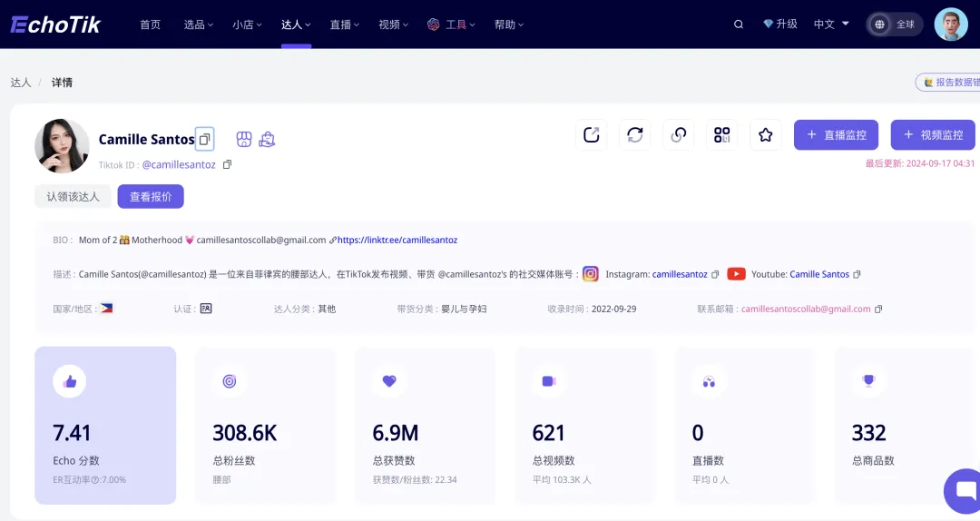Click the certification badge icon

206,309
